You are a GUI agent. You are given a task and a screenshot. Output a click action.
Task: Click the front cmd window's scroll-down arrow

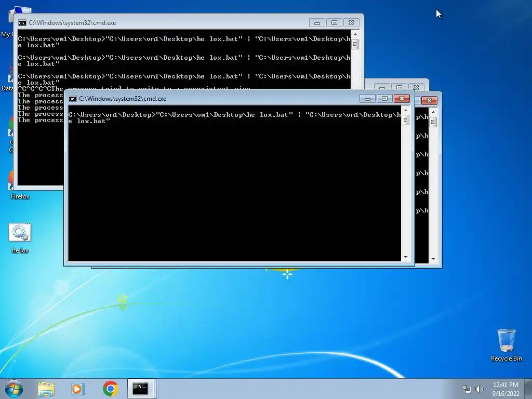405,258
